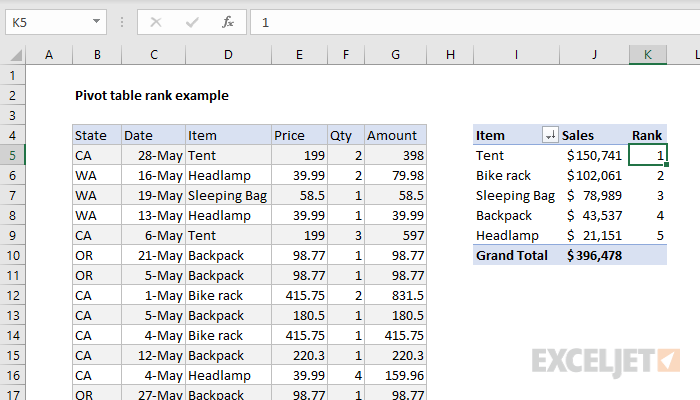This screenshot has width=700, height=400.
Task: Select pivot cell 'Tent'
Action: click(516, 155)
